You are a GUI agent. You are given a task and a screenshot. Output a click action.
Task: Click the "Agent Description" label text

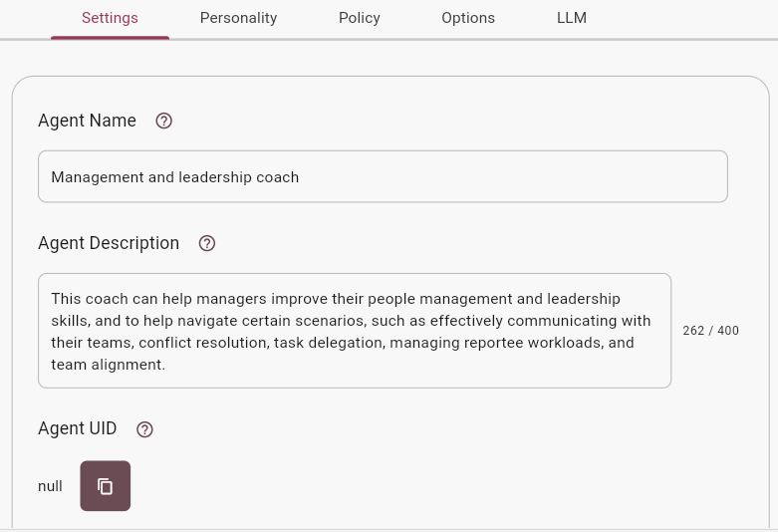pyautogui.click(x=109, y=243)
